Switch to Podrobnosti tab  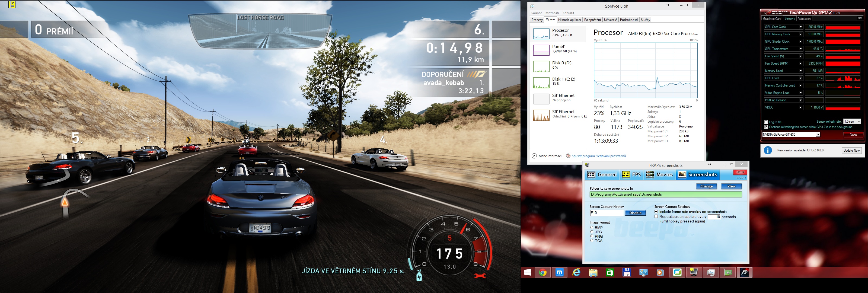point(628,20)
